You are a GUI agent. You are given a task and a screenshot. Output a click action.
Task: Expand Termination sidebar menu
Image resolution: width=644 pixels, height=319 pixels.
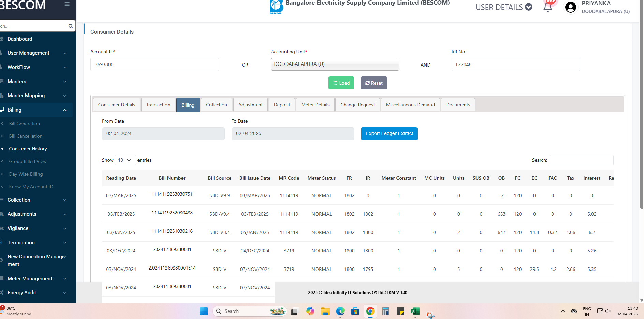(x=36, y=243)
